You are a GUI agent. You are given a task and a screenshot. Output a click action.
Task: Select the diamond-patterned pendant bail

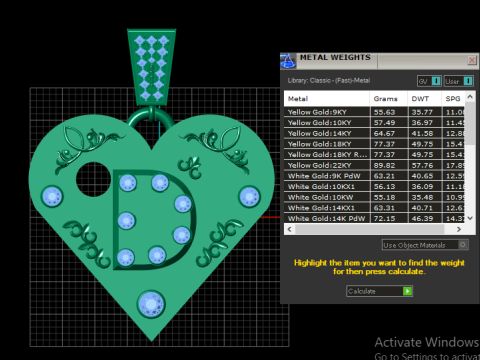pyautogui.click(x=152, y=67)
